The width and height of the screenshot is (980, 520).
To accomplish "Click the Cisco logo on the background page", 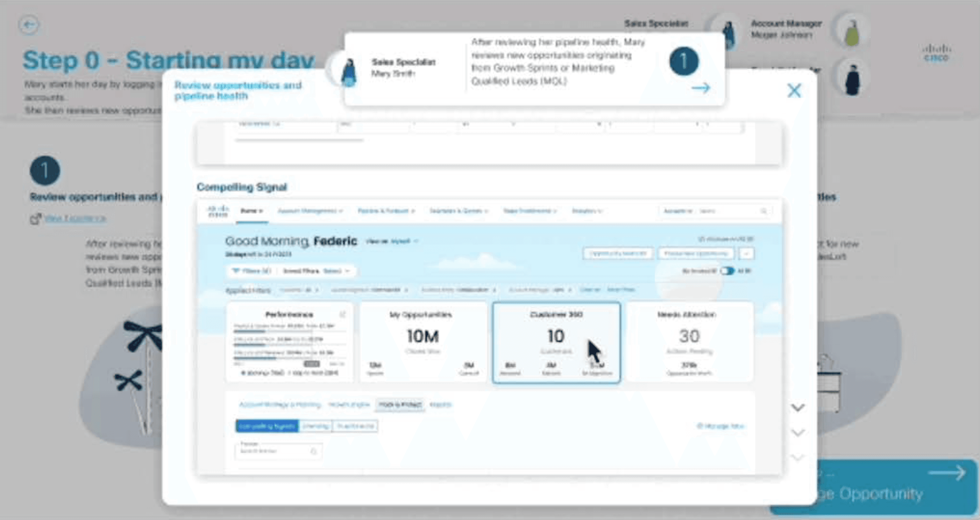I will (x=937, y=53).
